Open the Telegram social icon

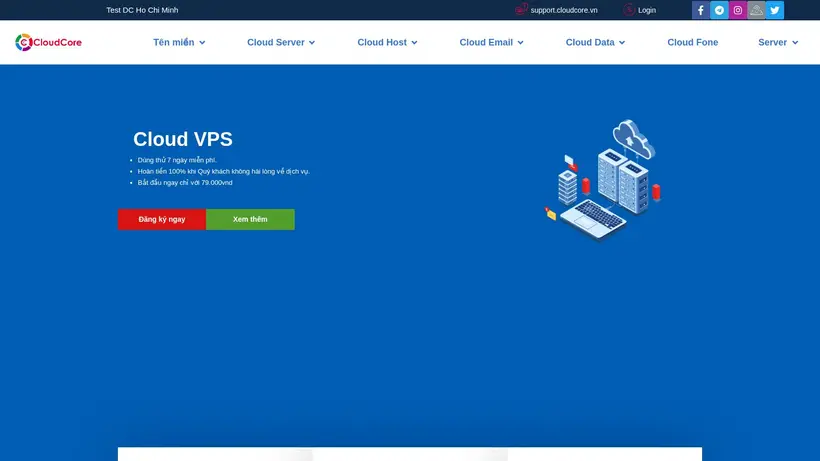point(719,10)
